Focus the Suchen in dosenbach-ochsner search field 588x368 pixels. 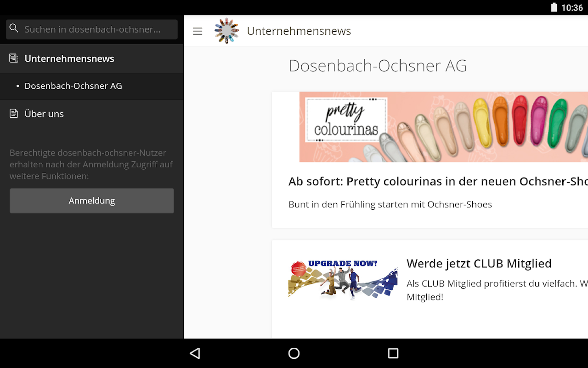click(92, 29)
